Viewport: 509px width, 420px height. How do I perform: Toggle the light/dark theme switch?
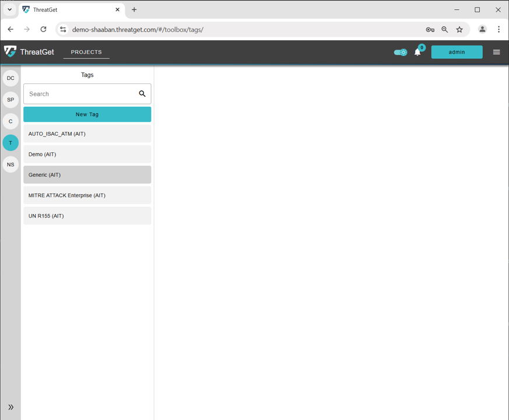click(401, 52)
